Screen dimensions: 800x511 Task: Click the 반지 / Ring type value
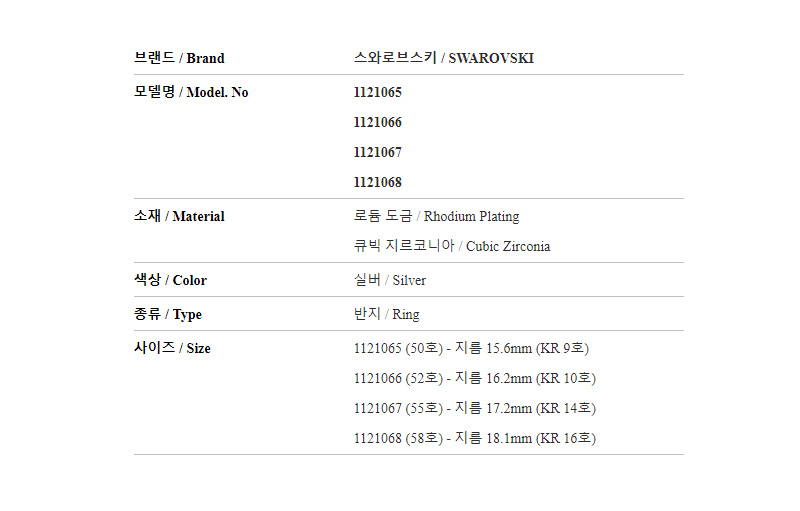click(x=386, y=314)
